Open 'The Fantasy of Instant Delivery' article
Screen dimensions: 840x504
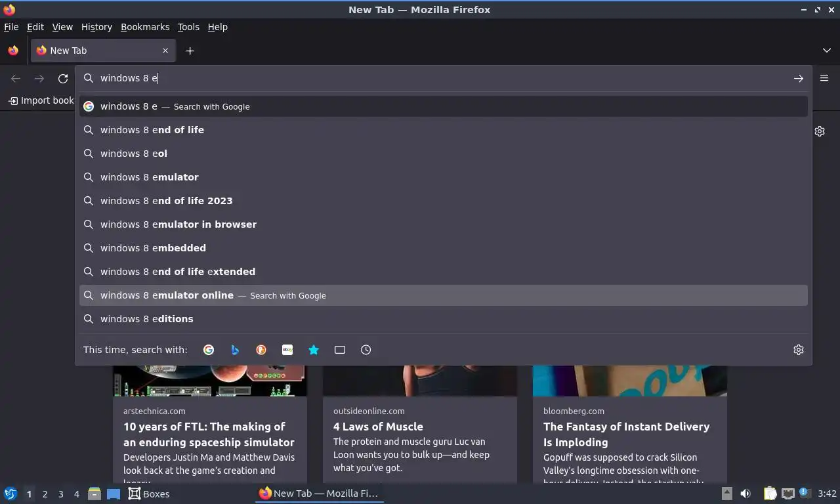(626, 434)
